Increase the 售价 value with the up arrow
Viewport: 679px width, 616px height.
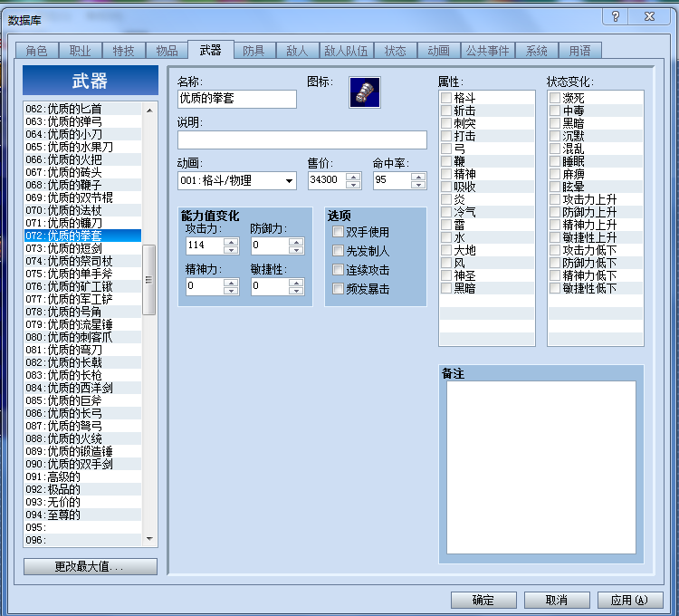coord(353,177)
